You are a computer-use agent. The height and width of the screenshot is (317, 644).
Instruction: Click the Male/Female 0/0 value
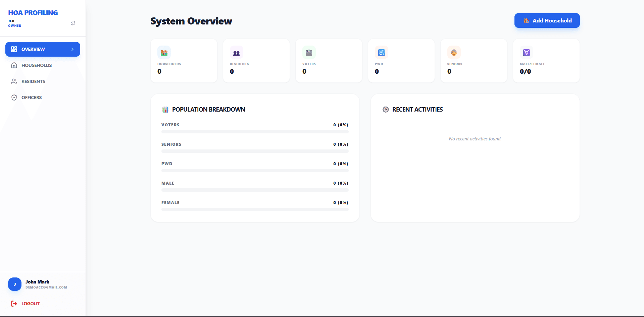pyautogui.click(x=525, y=71)
